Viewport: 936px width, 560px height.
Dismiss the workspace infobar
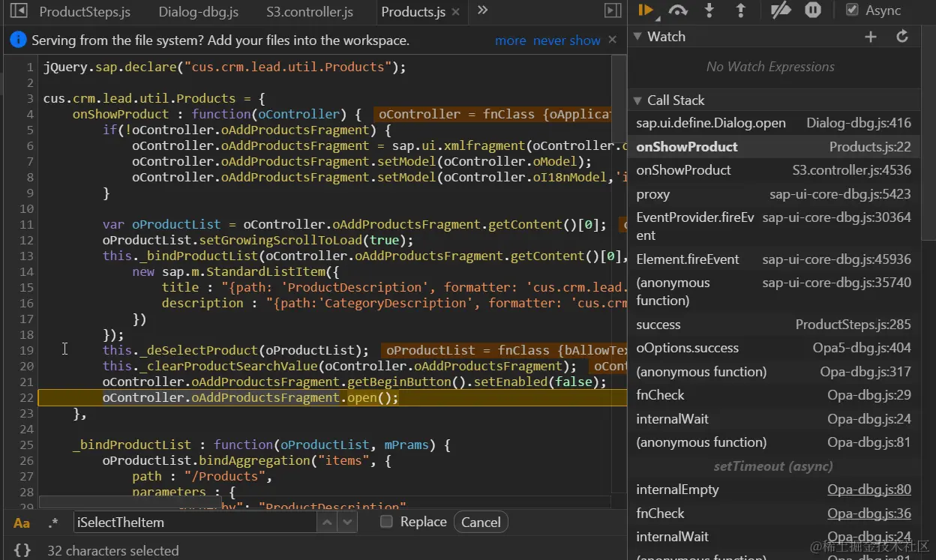coord(613,40)
